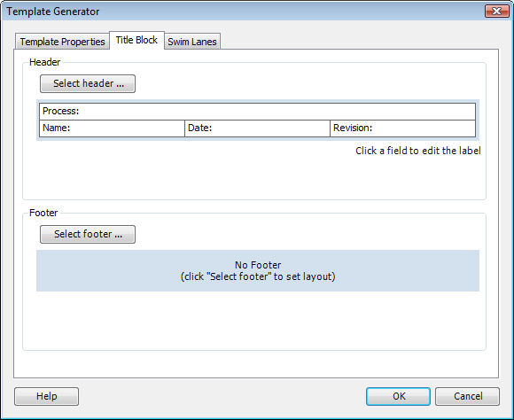Edit the Process field label
Screen dimensions: 514x420
pos(257,112)
